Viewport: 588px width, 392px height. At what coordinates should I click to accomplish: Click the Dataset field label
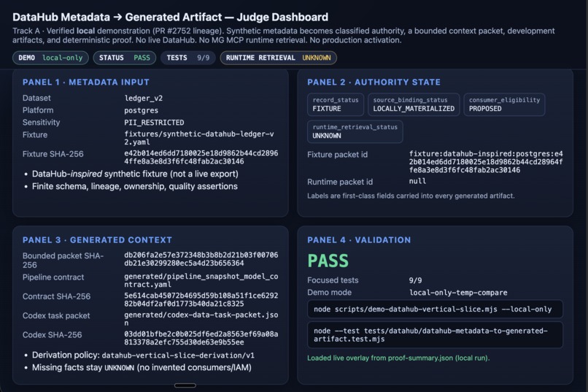point(36,98)
